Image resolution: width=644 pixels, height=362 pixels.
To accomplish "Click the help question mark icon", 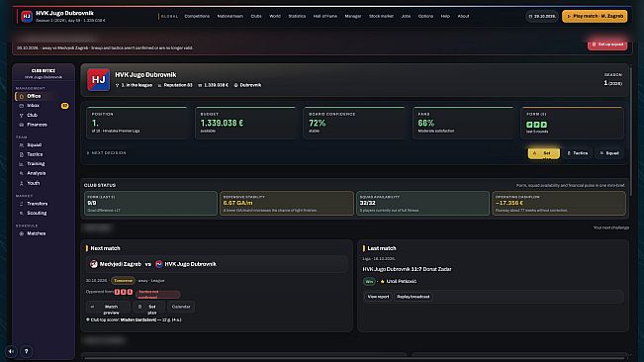I will 27,351.
